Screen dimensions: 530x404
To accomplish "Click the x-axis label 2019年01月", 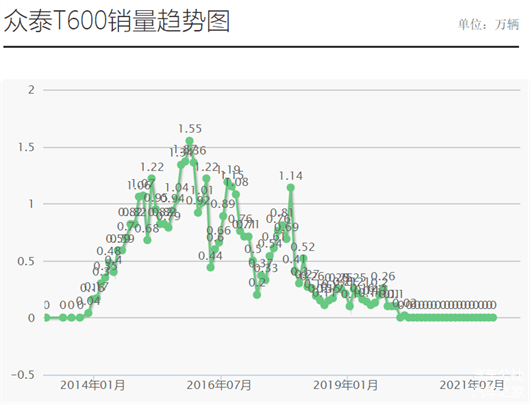I will [345, 385].
